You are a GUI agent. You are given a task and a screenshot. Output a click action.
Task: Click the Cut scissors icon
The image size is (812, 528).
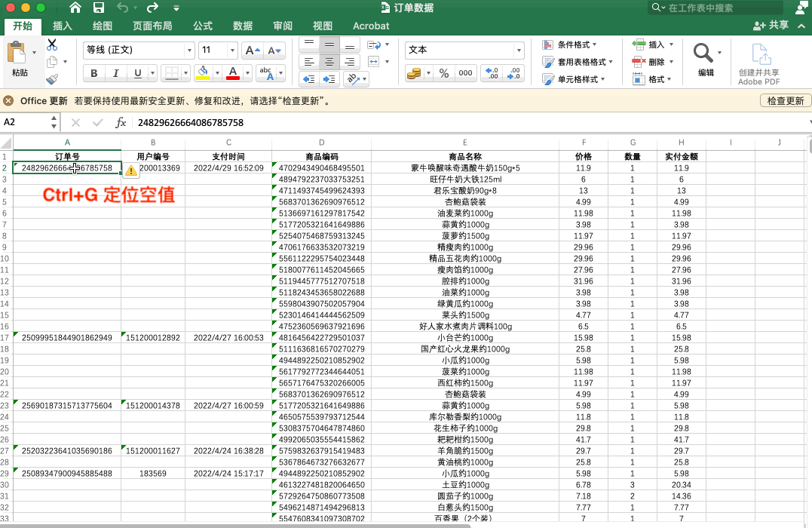tap(52, 45)
